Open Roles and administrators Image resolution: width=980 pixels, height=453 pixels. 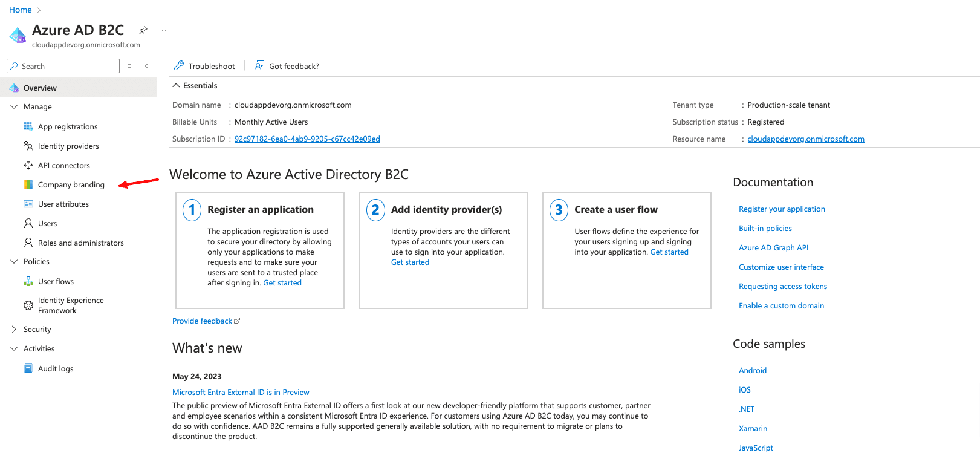pyautogui.click(x=81, y=243)
